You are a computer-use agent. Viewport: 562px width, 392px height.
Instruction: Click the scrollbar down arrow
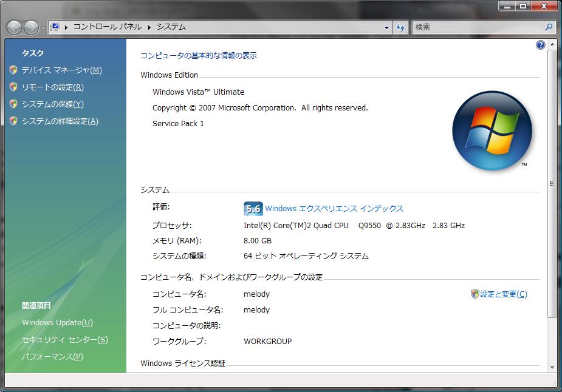coord(552,368)
